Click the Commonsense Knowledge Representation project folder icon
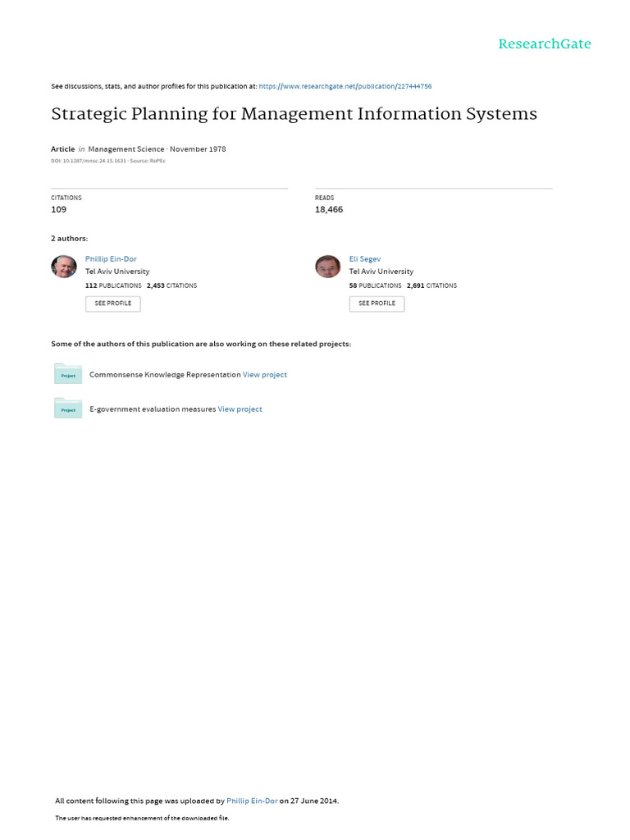This screenshot has height=840, width=630. pyautogui.click(x=68, y=374)
